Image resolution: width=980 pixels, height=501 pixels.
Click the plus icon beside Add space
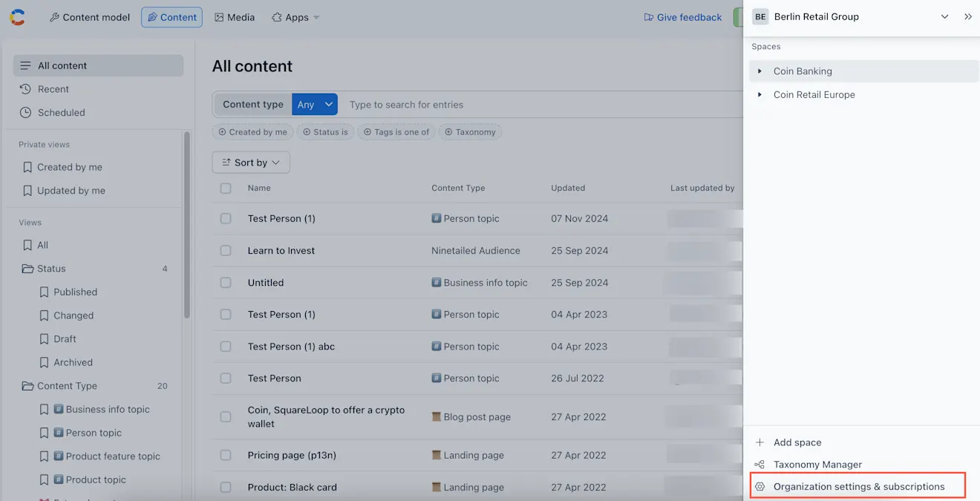click(759, 442)
